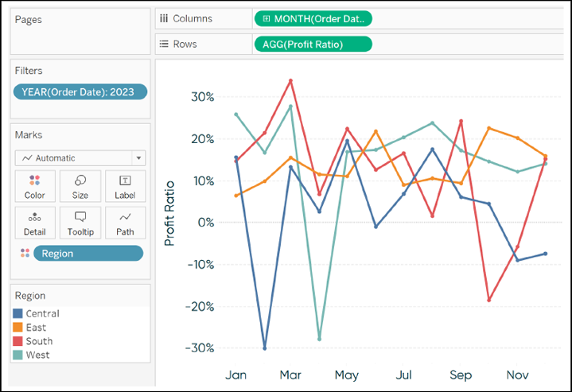Click the Jan month axis label
Screen dimensions: 572x392
[x=235, y=375]
